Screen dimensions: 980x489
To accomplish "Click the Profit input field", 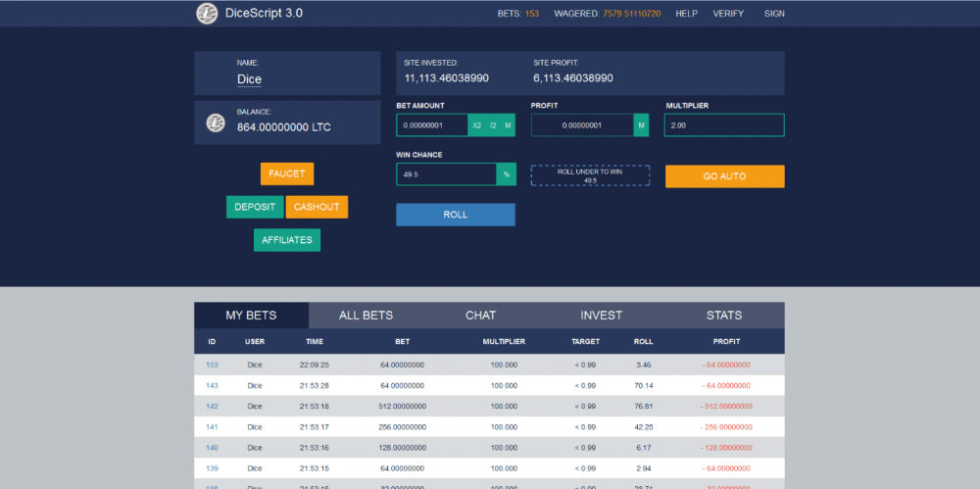I will click(582, 125).
